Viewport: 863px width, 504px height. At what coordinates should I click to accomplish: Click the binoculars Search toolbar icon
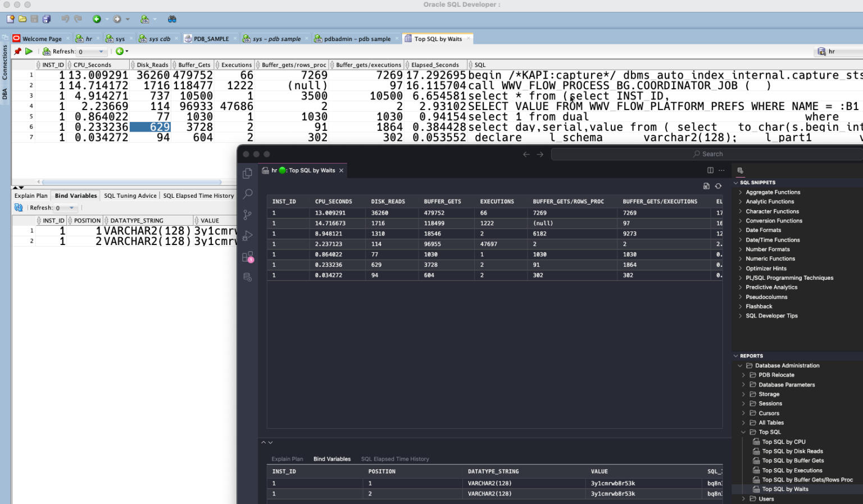(x=172, y=19)
